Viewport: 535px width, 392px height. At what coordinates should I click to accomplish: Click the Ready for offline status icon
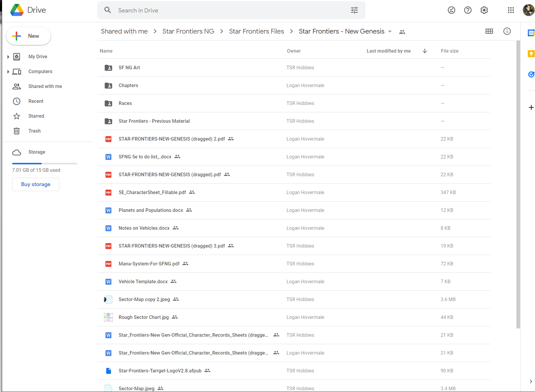[x=451, y=10]
